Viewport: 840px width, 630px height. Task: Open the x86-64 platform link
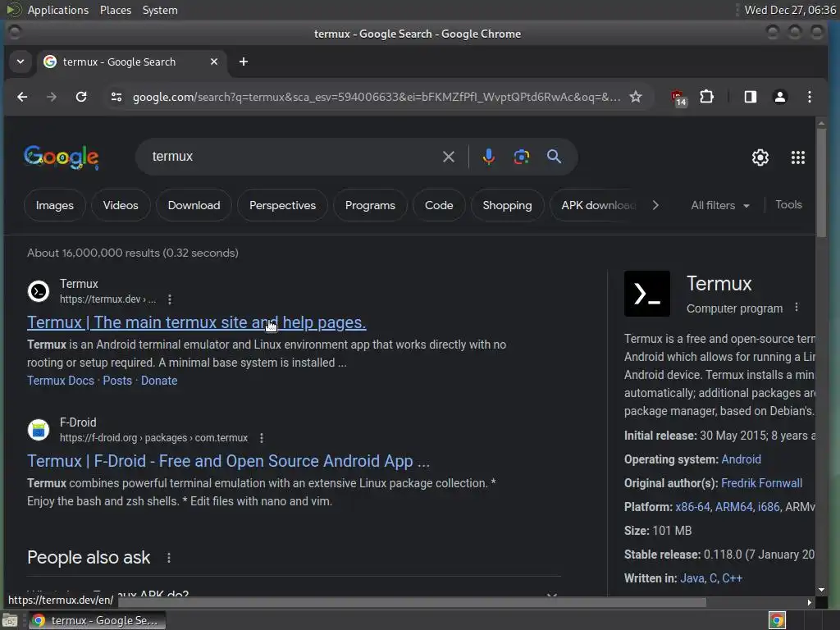692,507
